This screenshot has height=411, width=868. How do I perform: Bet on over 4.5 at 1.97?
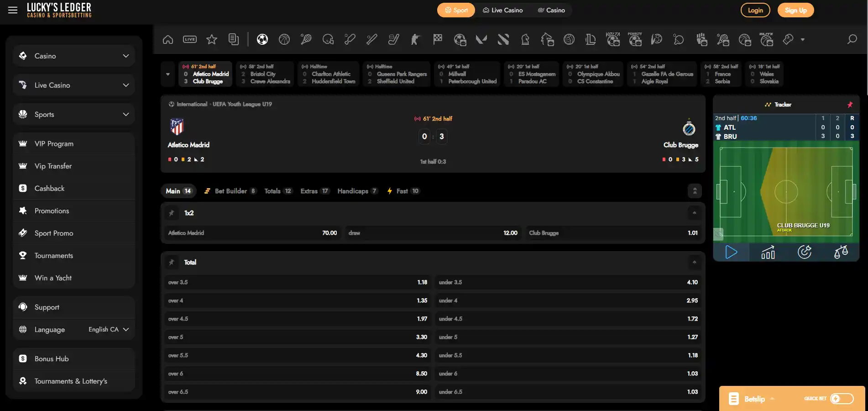click(298, 319)
